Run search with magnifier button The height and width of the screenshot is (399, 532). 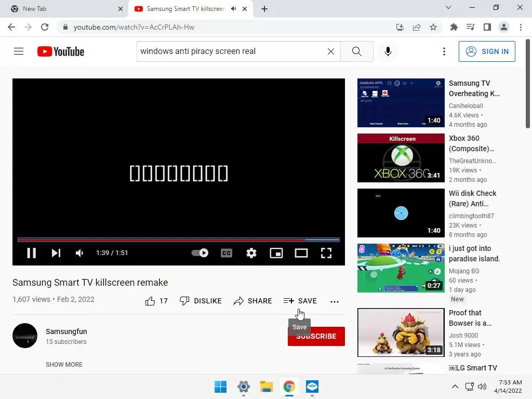(356, 51)
